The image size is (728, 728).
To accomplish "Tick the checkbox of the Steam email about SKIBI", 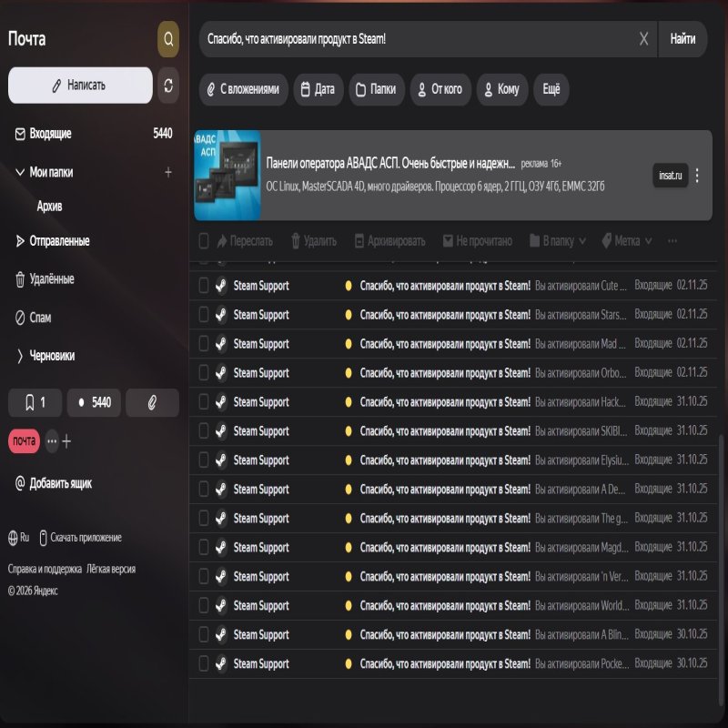I will click(x=204, y=431).
